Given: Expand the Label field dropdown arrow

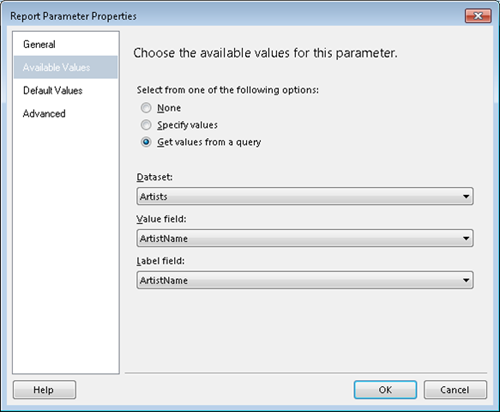Looking at the screenshot, I should [x=466, y=280].
